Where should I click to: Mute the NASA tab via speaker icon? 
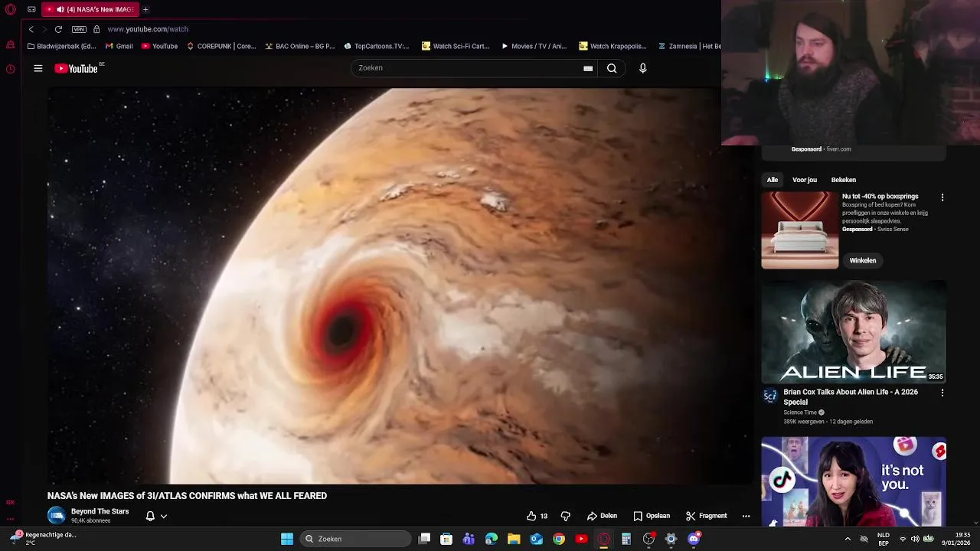click(60, 9)
